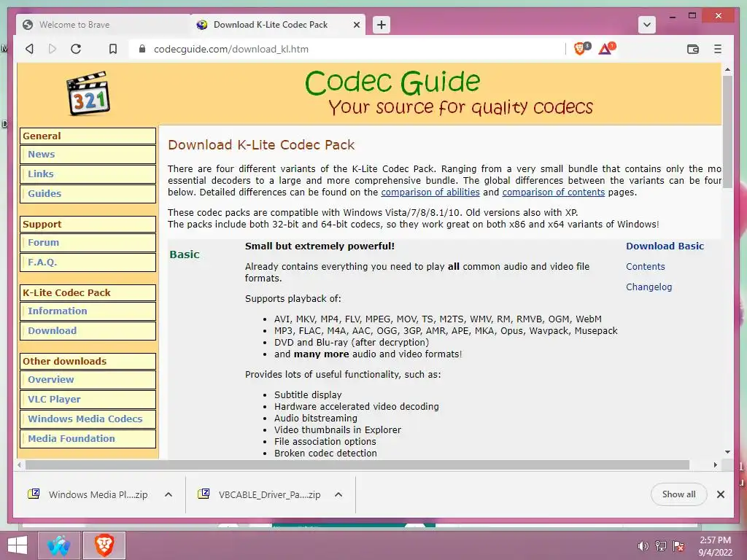Open the Brave hamburger menu

pyautogui.click(x=718, y=49)
